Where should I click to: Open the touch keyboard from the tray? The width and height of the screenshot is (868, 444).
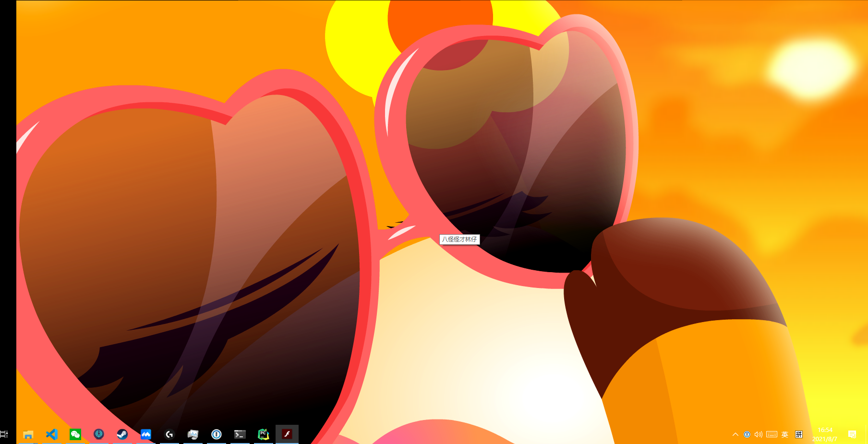772,434
